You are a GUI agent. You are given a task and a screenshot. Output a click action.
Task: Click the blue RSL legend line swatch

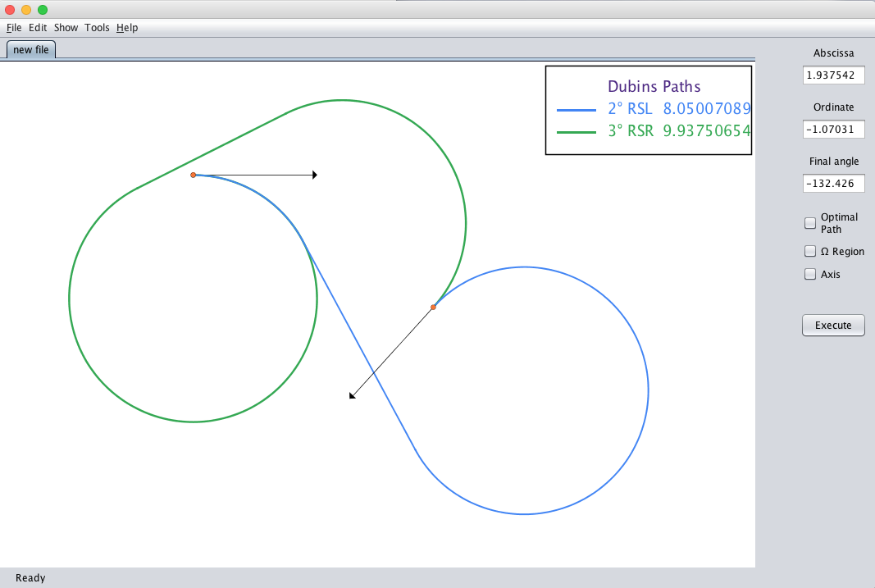pos(576,109)
